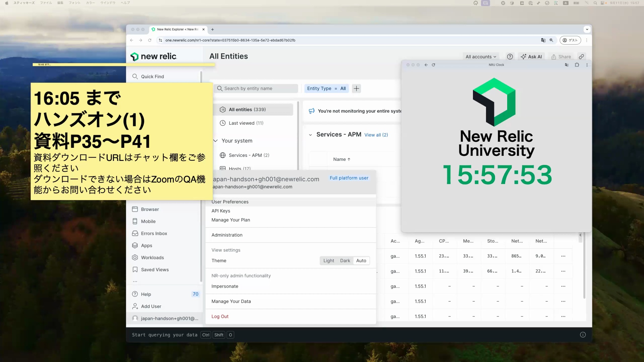Select Dark theme
Screen dimensions: 644x362
tap(345, 261)
